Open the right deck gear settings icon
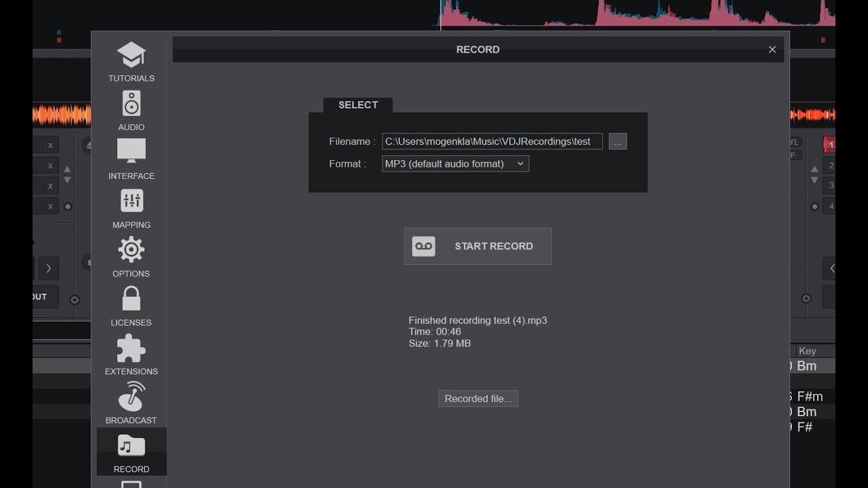This screenshot has height=488, width=868. pos(806,298)
